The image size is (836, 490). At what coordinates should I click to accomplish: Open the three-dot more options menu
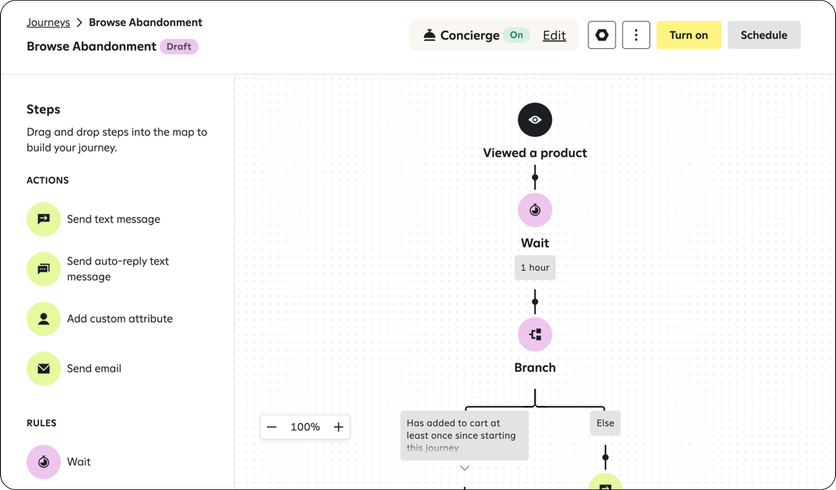[636, 35]
